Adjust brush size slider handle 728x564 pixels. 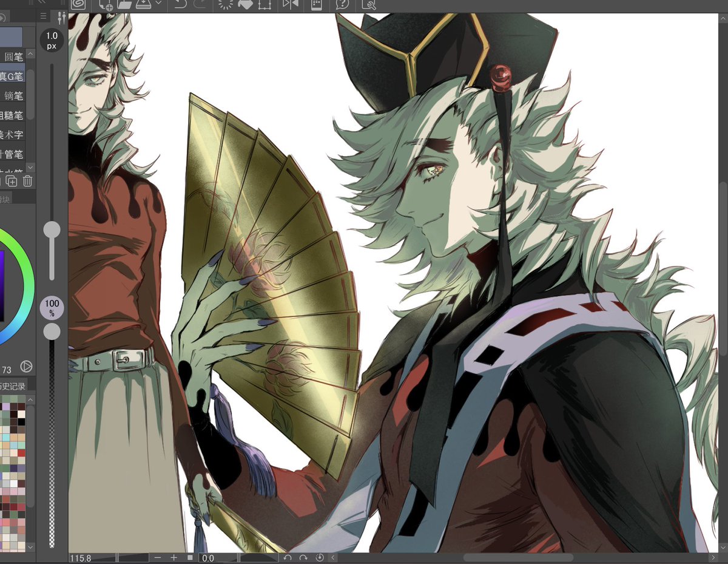pyautogui.click(x=52, y=229)
